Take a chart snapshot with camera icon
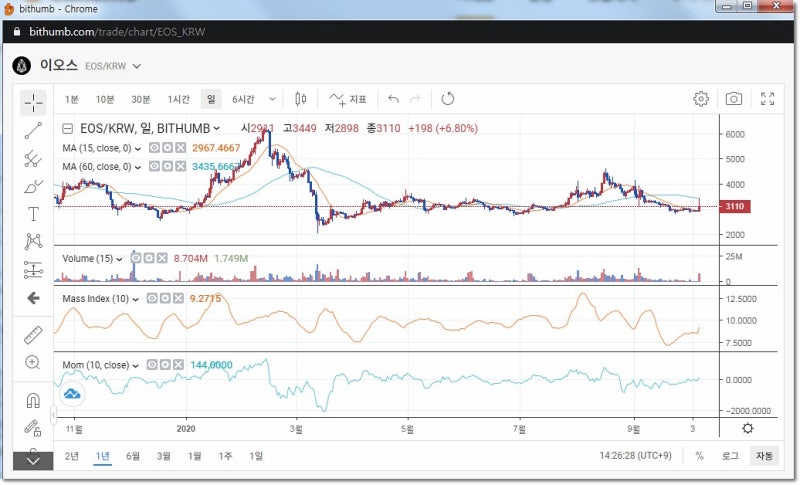800x485 pixels. pyautogui.click(x=734, y=98)
